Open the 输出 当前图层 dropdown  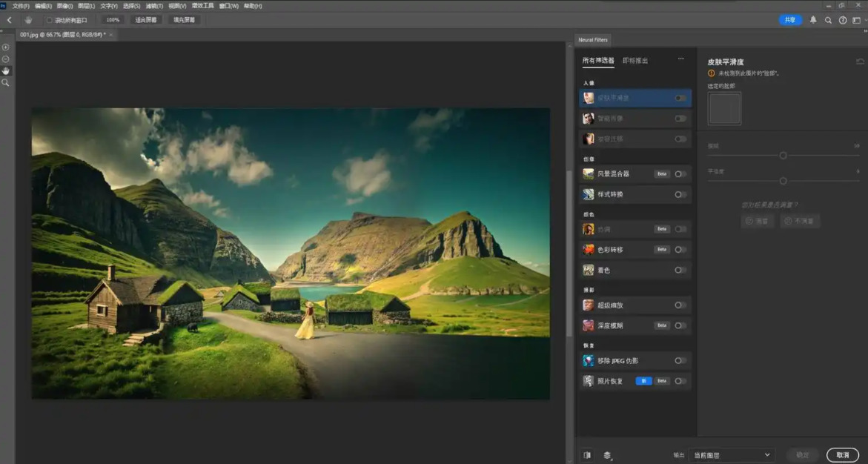[x=731, y=455]
